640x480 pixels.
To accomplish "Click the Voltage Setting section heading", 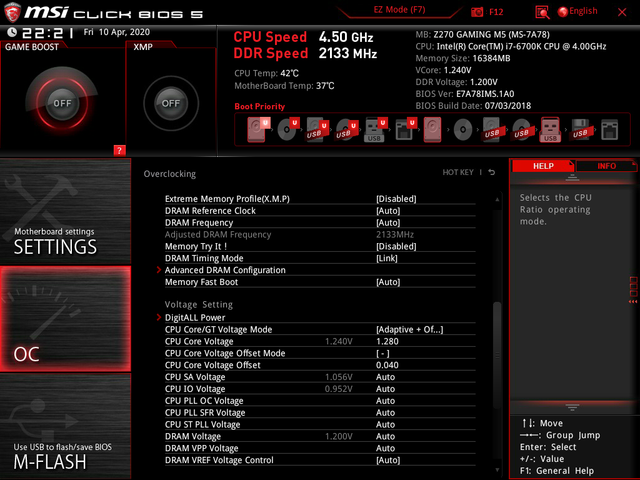I will pos(198,304).
